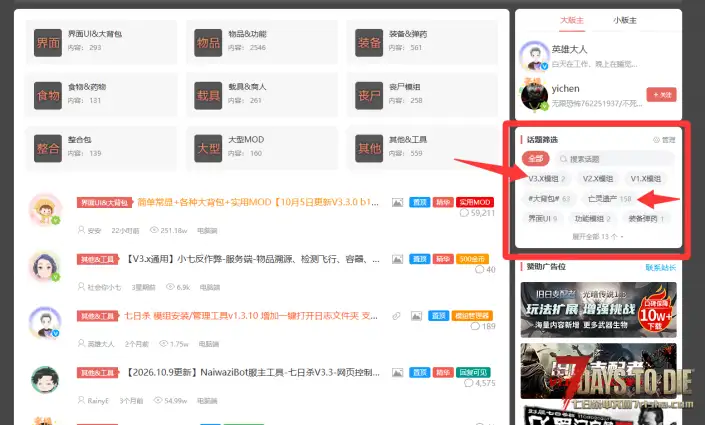Open the 整合 category icon

click(x=48, y=148)
